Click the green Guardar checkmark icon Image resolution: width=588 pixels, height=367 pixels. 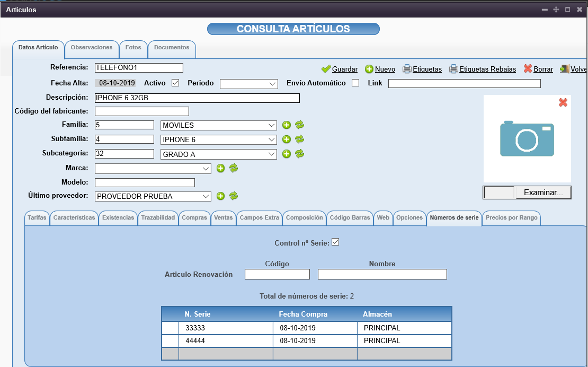(326, 69)
